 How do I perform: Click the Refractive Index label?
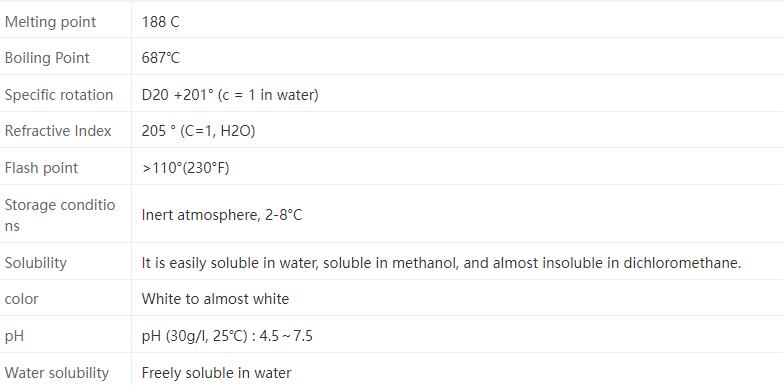tap(58, 131)
